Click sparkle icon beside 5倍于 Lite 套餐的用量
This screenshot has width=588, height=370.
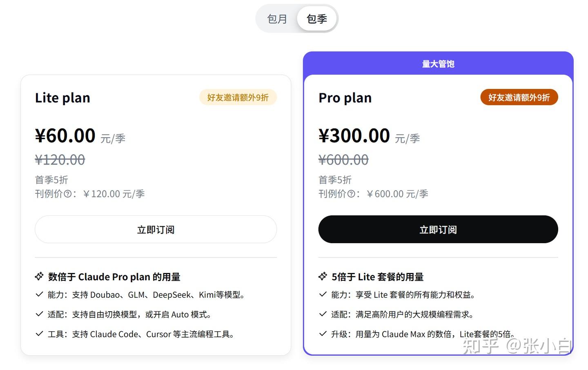coord(323,277)
